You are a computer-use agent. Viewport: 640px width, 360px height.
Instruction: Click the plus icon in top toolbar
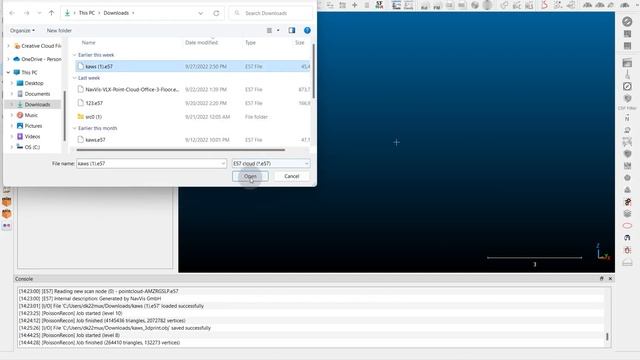354,5
